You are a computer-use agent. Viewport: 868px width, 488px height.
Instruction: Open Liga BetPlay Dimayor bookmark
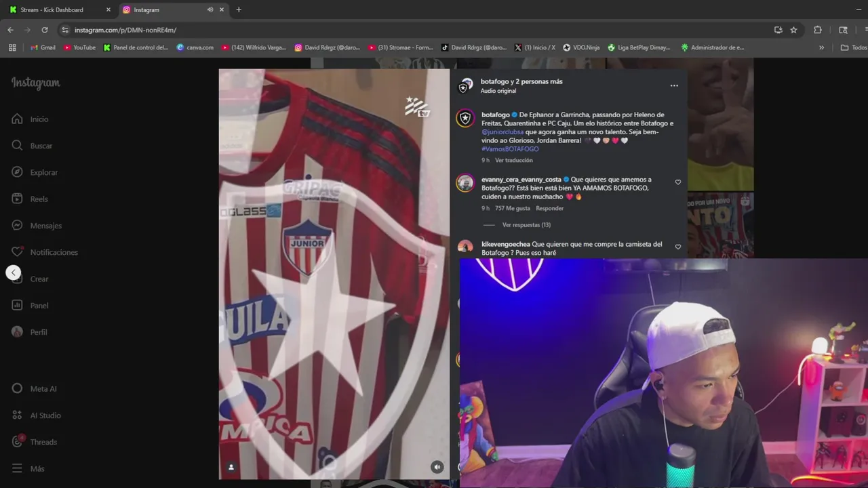click(639, 47)
